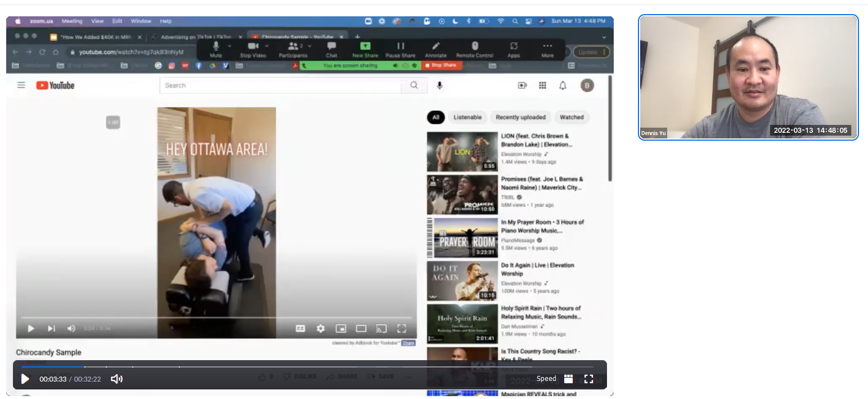868x399 pixels.
Task: Play the outer recording player
Action: click(x=25, y=379)
